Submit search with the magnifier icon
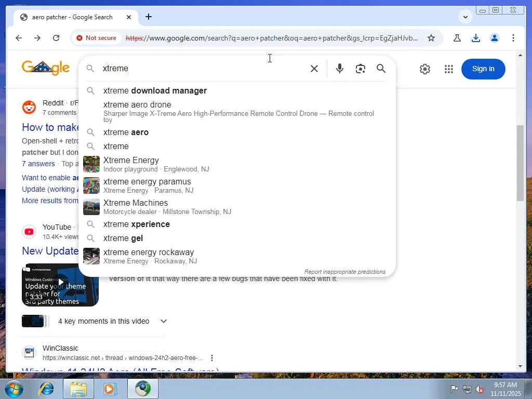 381,69
